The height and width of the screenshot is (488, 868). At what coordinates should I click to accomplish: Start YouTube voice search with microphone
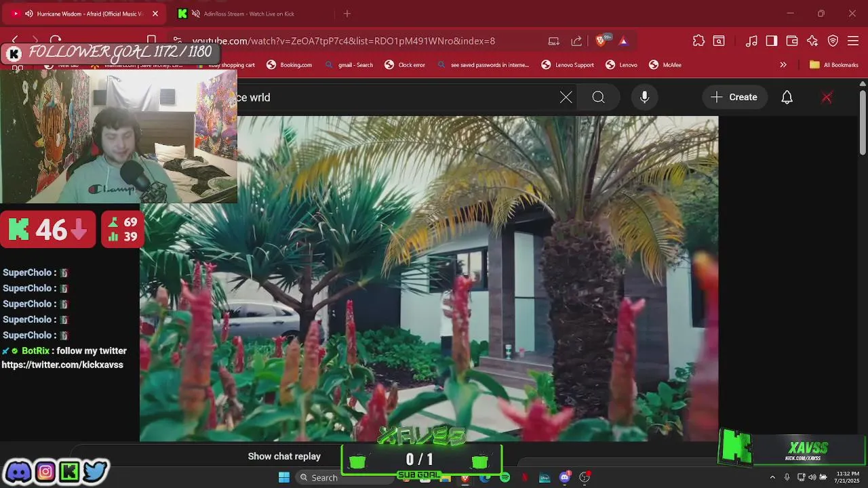pos(644,98)
